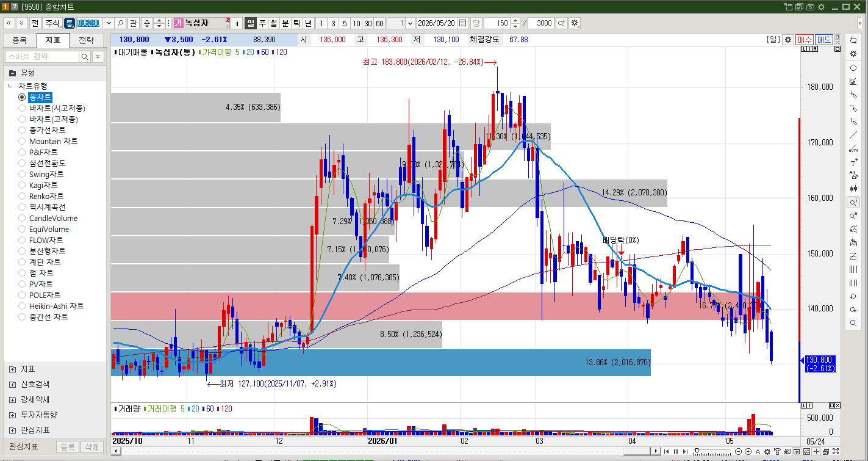
Task: Click the horizontal chart scrollbar
Action: [x=386, y=451]
